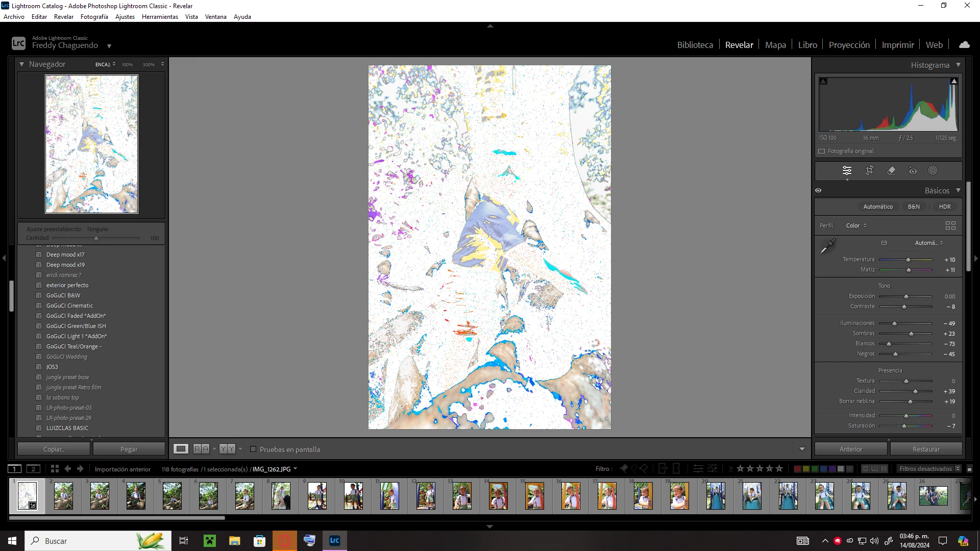Click the Restaurar button
The width and height of the screenshot is (980, 551).
926,449
